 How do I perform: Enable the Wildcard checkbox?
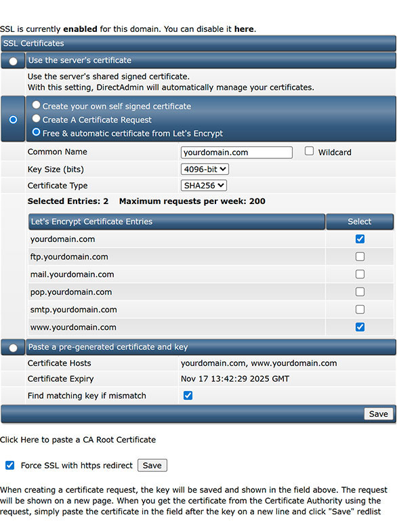coord(309,151)
